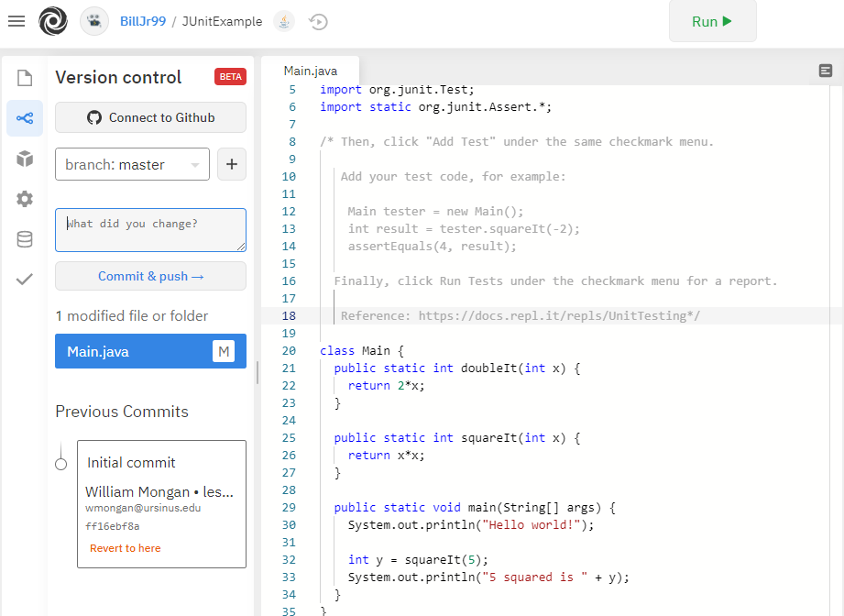
Task: Open the Settings gear icon
Action: (x=25, y=199)
